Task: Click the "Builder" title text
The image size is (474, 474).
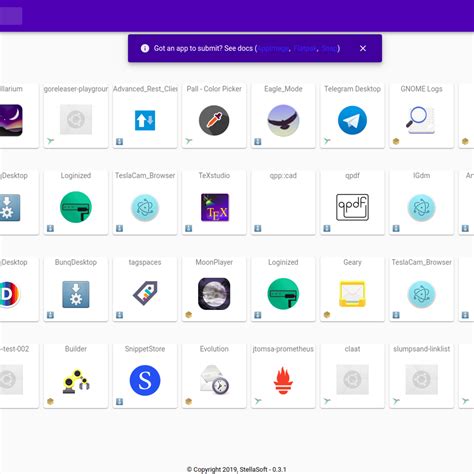Action: pyautogui.click(x=76, y=349)
